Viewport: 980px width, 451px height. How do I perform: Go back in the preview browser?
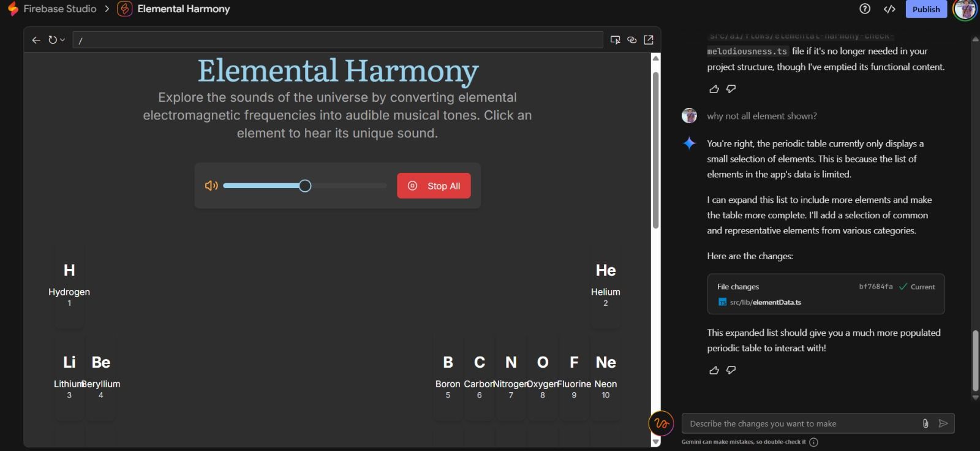(36, 40)
